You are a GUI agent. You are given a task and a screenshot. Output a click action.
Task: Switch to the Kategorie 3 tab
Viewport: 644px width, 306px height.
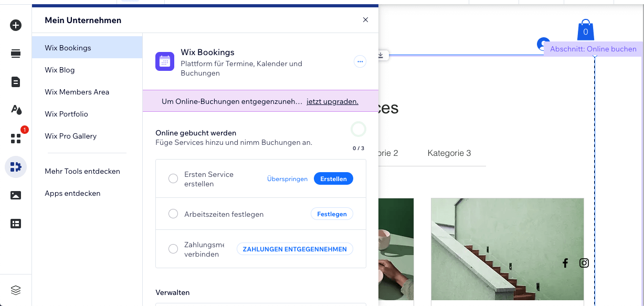tap(449, 153)
